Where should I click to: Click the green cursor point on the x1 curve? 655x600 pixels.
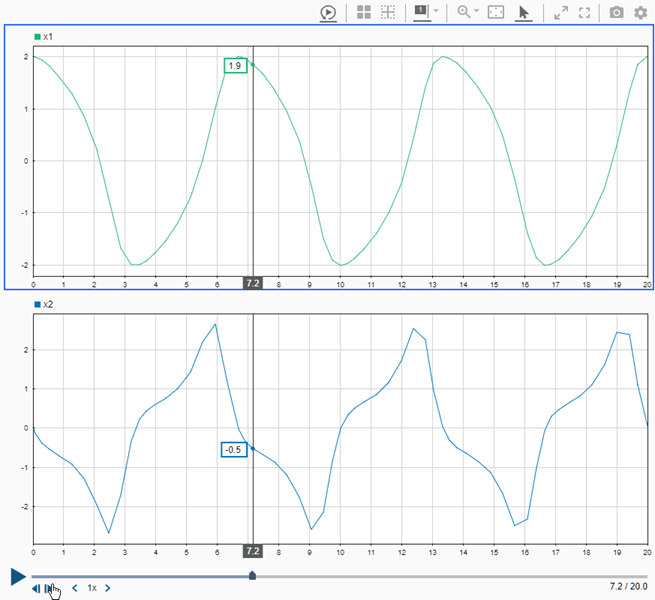click(253, 65)
